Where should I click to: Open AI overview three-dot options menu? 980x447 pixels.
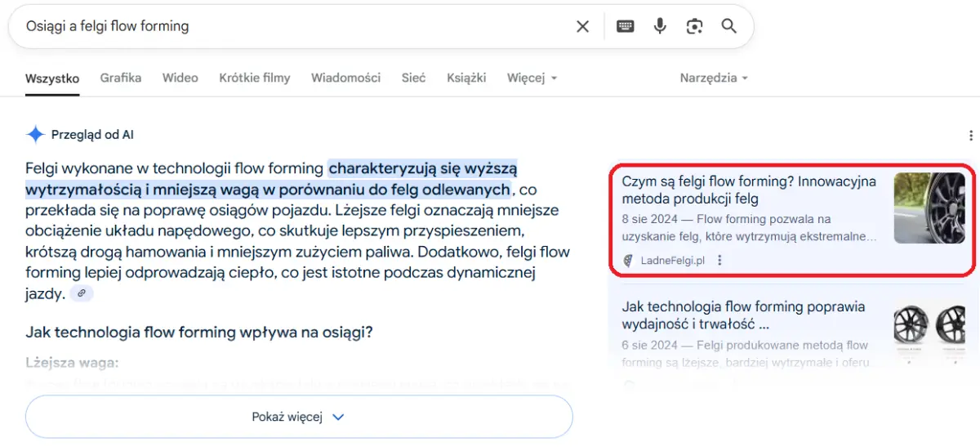click(x=970, y=136)
